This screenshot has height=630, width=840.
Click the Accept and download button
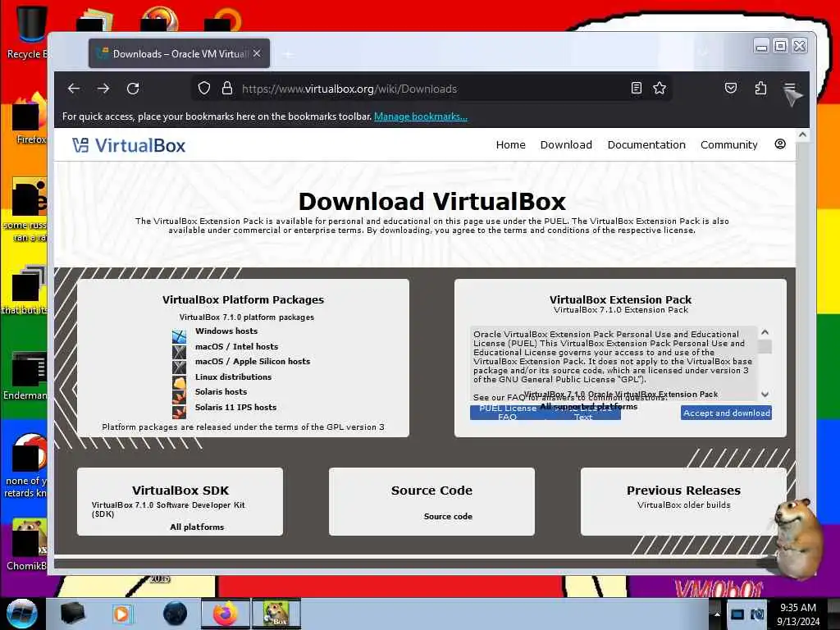(727, 413)
